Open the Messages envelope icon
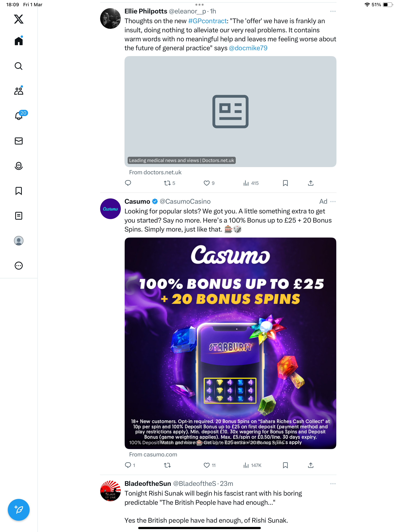The height and width of the screenshot is (532, 399). point(19,141)
